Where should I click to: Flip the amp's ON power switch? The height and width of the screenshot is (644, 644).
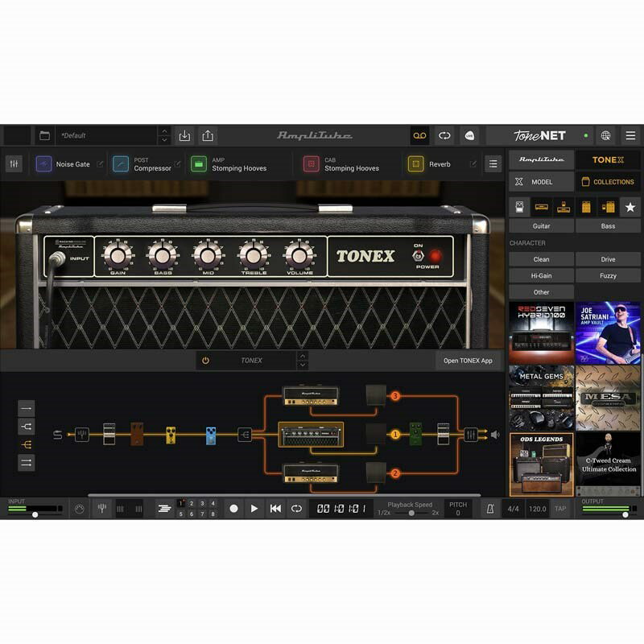[x=418, y=256]
